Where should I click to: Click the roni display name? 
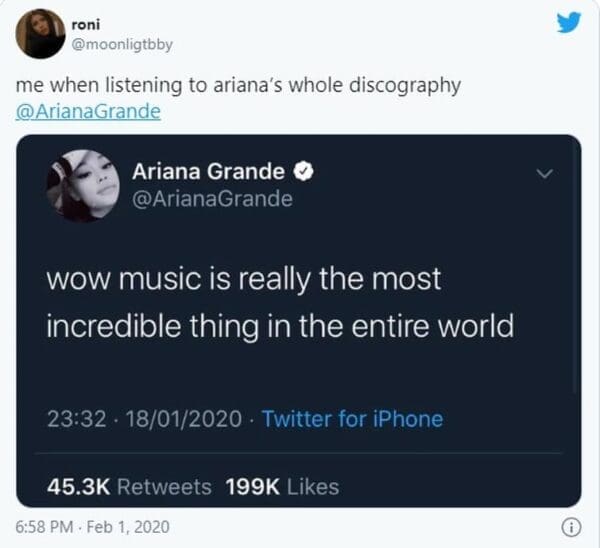coord(86,24)
